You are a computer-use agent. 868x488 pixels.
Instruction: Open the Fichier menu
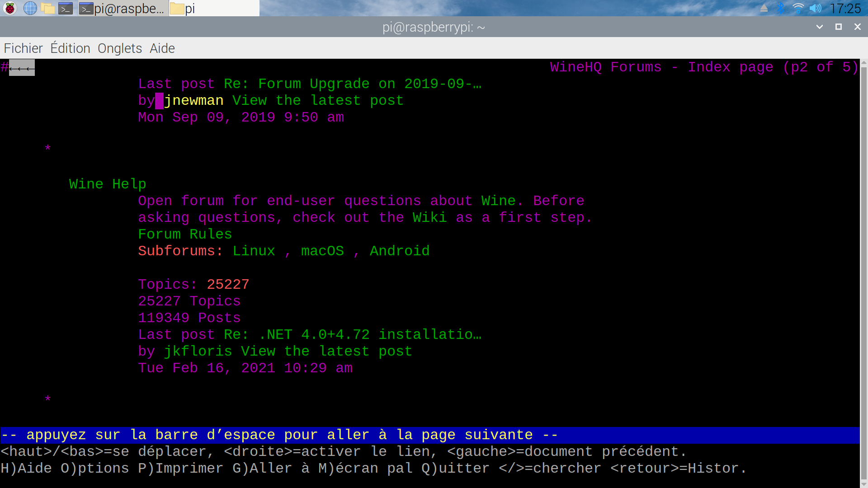tap(23, 48)
